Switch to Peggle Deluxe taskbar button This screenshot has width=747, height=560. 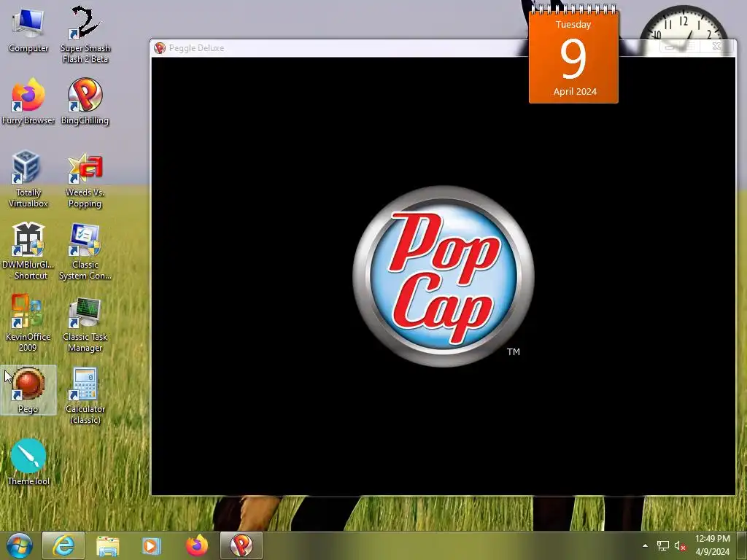coord(241,545)
